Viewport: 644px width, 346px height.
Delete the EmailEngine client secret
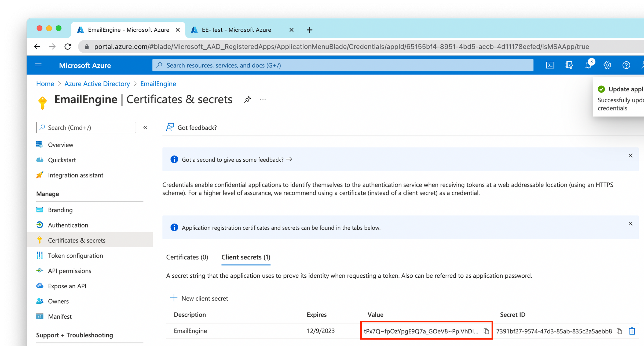pyautogui.click(x=632, y=331)
